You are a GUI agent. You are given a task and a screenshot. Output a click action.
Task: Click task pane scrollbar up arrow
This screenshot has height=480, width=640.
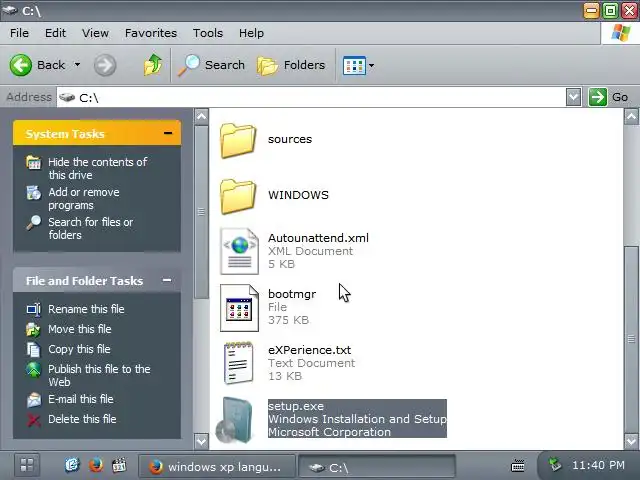click(201, 117)
